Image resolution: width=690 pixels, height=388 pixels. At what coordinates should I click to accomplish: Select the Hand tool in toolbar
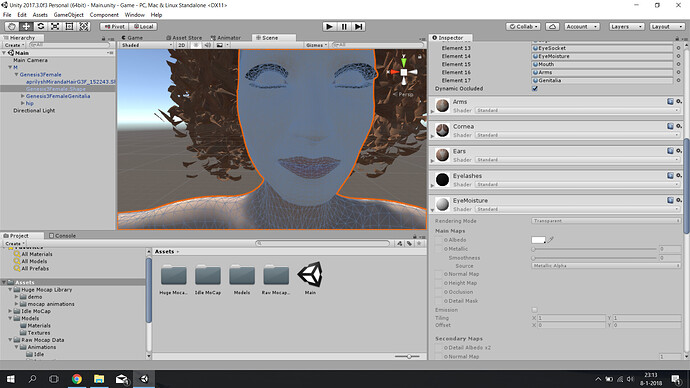coord(12,26)
